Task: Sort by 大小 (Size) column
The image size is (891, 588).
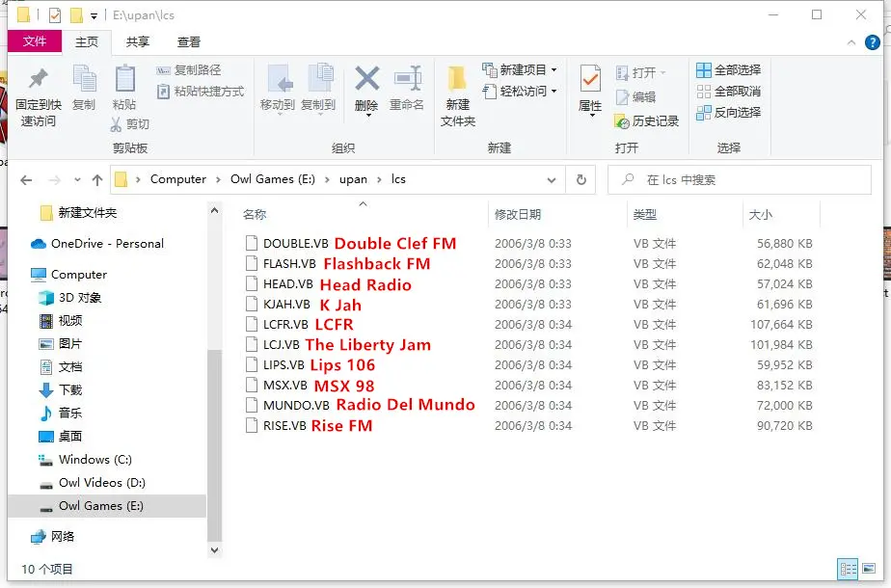Action: click(x=760, y=214)
